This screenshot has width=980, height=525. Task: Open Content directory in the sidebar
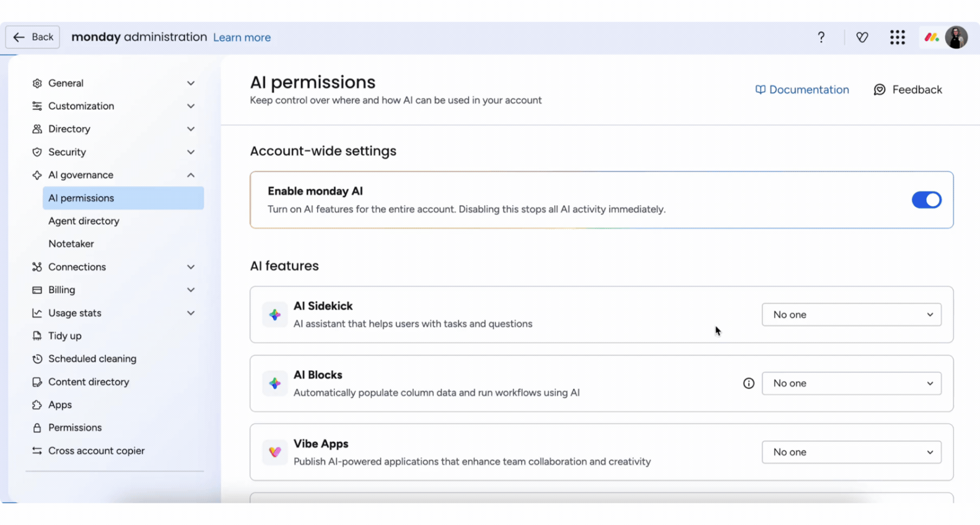[x=89, y=382]
